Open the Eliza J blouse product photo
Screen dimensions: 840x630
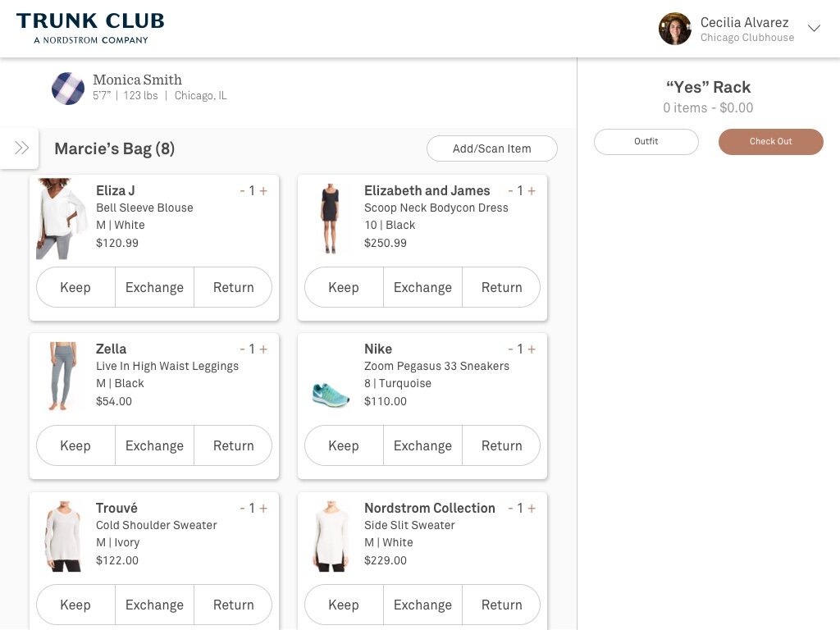point(62,219)
